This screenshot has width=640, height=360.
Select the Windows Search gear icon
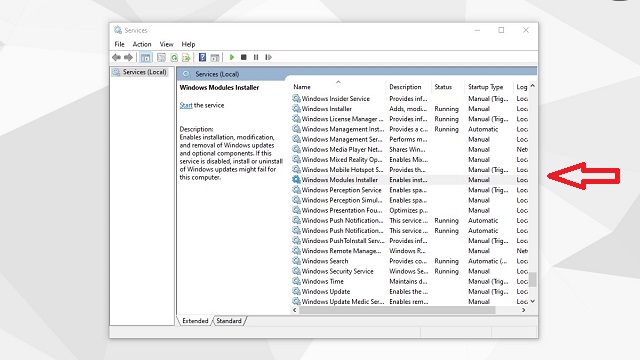point(296,261)
